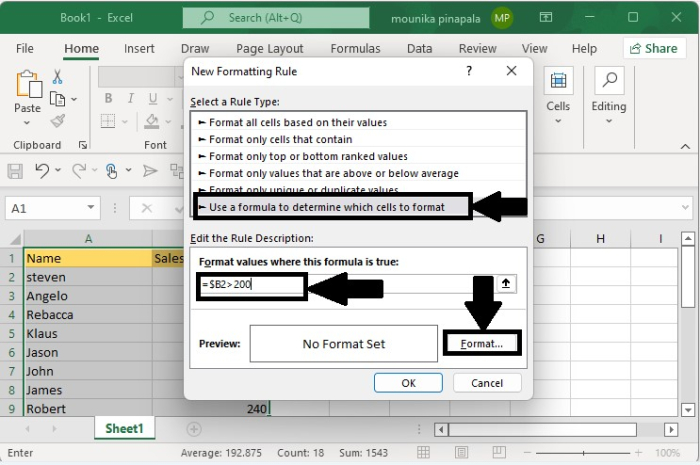The height and width of the screenshot is (465, 700).
Task: Click the Paste clipboard icon
Action: point(29,84)
